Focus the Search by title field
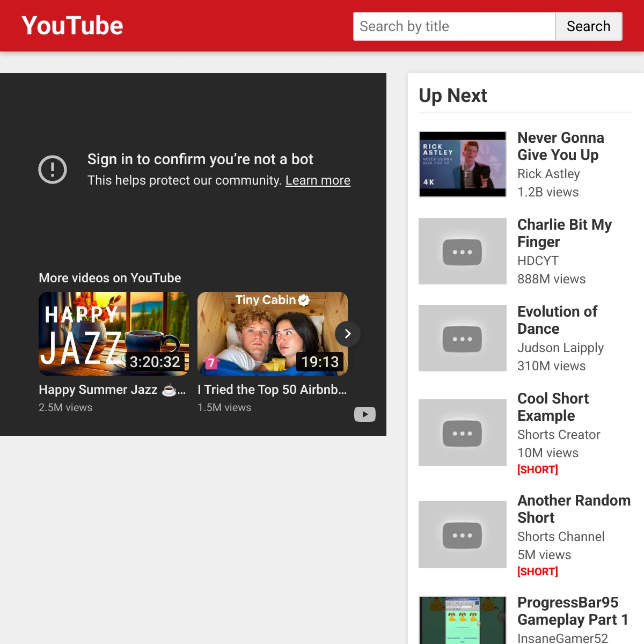The image size is (644, 644). tap(454, 26)
